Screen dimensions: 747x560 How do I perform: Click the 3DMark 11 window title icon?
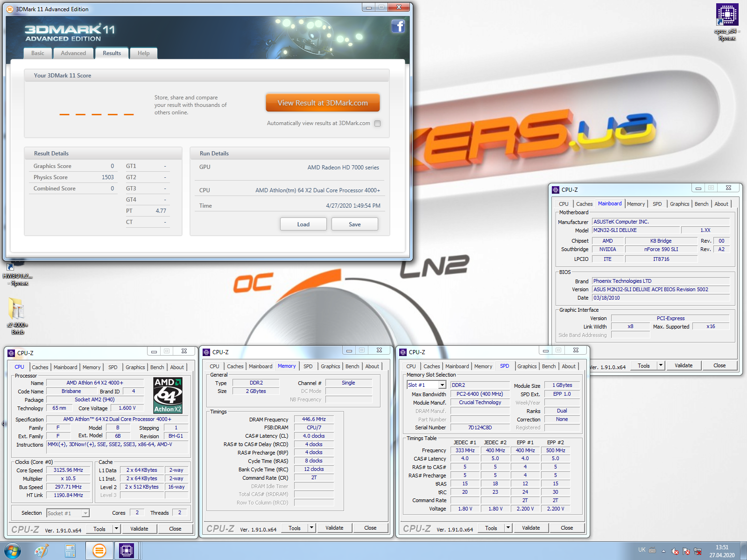point(10,9)
